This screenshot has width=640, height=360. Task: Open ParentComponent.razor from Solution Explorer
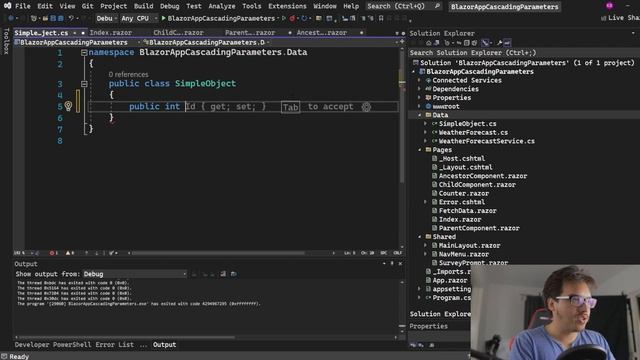479,228
